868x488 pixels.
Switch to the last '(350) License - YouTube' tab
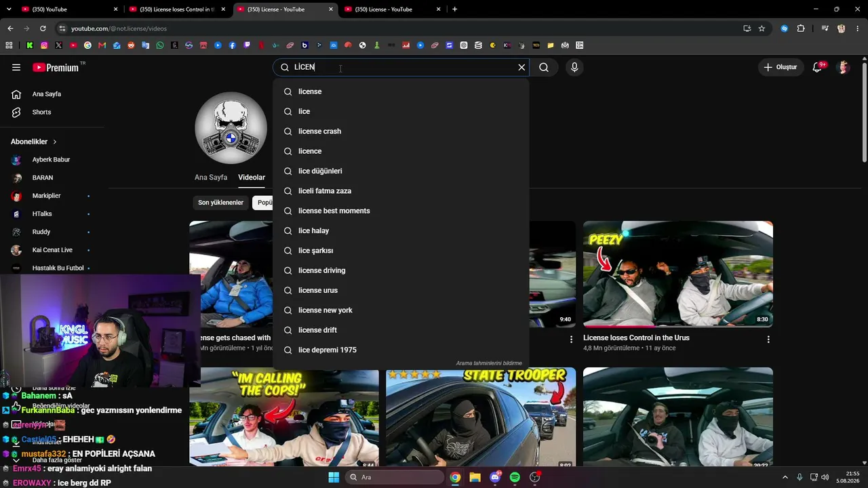393,9
